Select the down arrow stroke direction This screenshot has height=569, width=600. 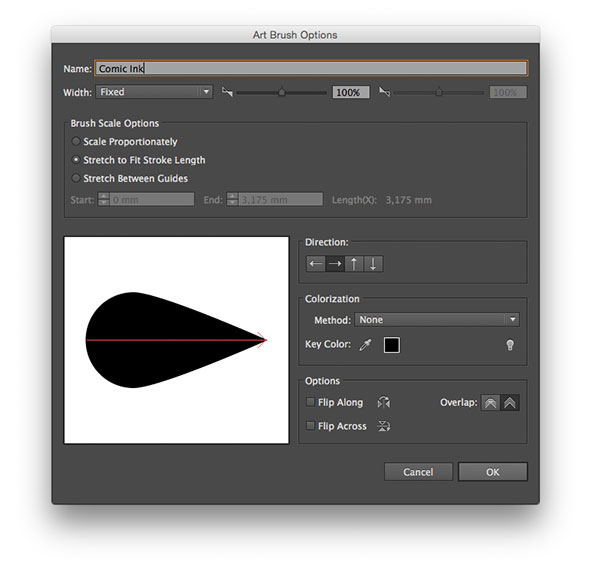(x=373, y=264)
